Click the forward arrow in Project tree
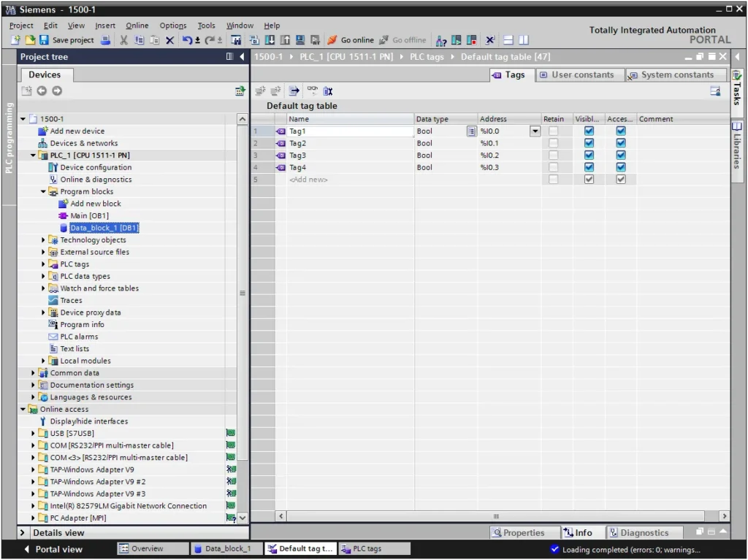748x560 pixels. coord(57,91)
